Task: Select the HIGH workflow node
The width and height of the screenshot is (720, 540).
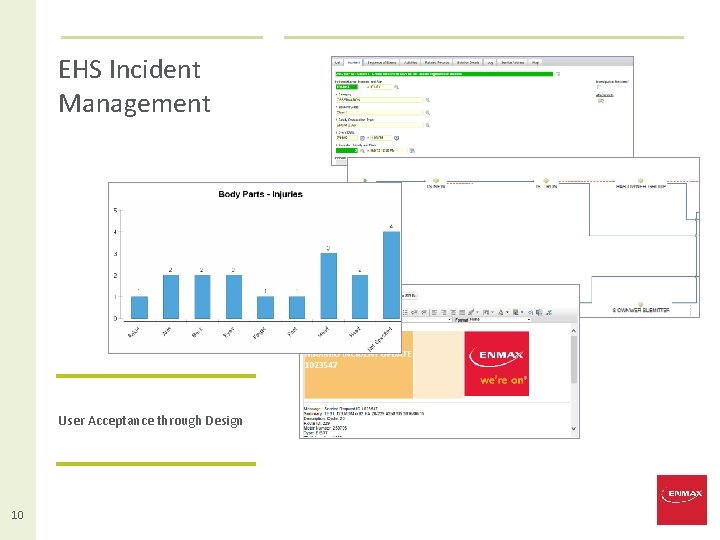Action: click(641, 180)
